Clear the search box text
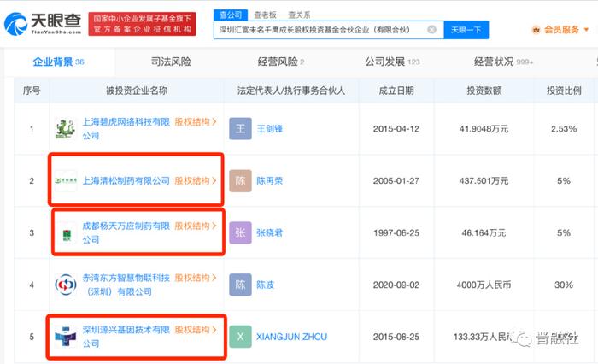The height and width of the screenshot is (364, 598). [431, 30]
